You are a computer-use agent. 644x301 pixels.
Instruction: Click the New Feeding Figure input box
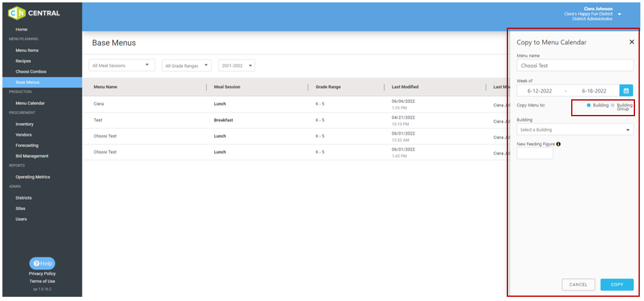[x=534, y=154]
